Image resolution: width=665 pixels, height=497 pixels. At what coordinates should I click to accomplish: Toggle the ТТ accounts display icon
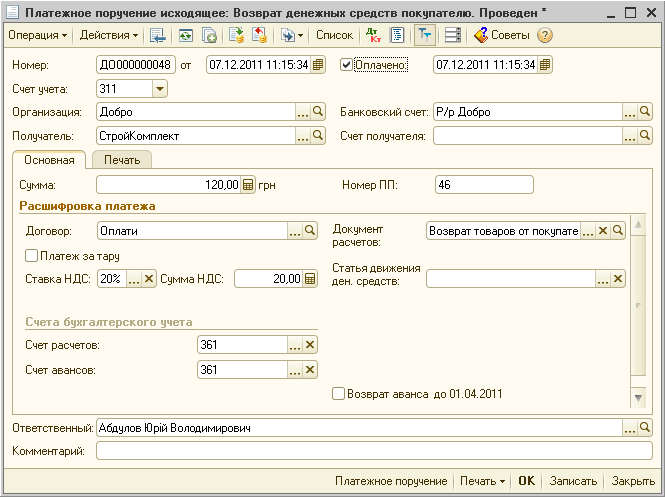424,35
